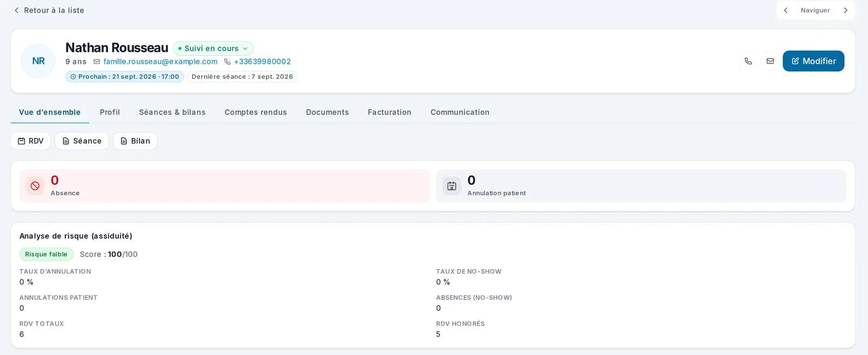Click the Dernière séance 7 sept. 2026 badge

[x=242, y=77]
